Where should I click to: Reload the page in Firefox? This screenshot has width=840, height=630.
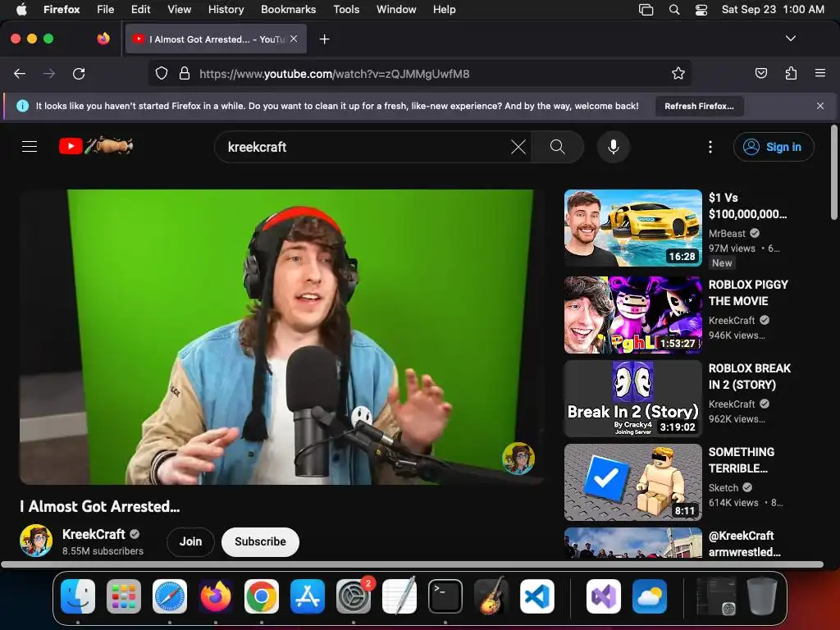79,73
